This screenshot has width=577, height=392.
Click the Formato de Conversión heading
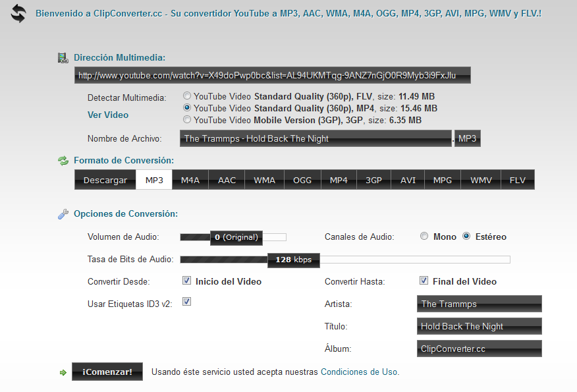tap(124, 161)
